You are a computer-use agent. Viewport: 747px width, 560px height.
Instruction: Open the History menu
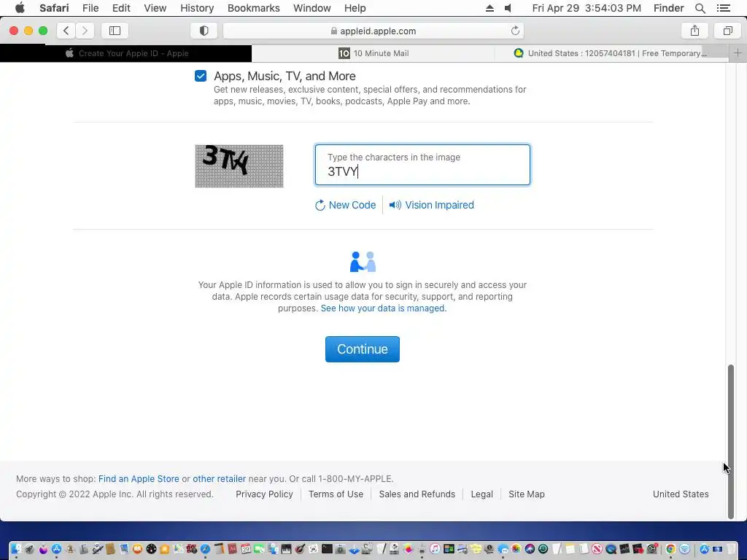point(197,8)
